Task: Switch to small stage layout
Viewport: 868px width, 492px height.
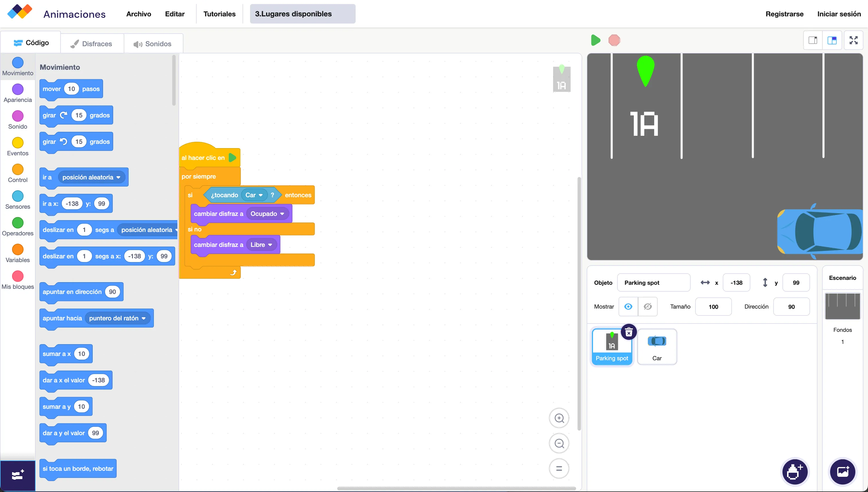Action: pos(813,40)
